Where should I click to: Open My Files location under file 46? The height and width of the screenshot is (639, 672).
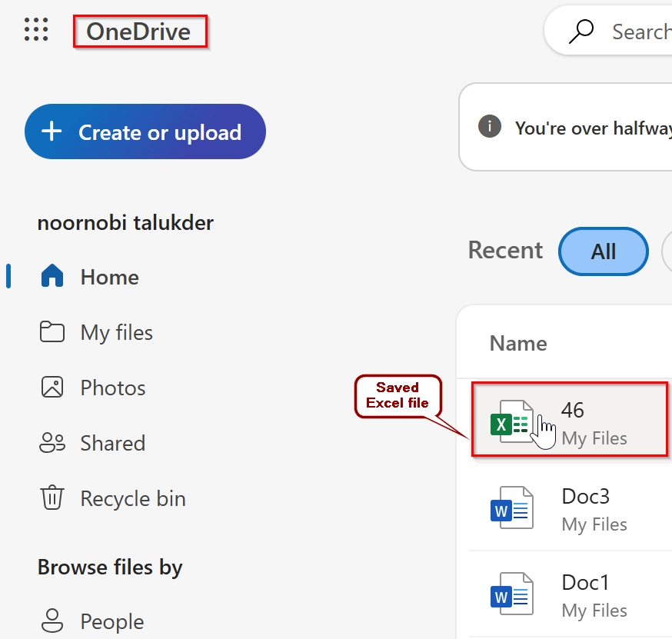pos(594,438)
